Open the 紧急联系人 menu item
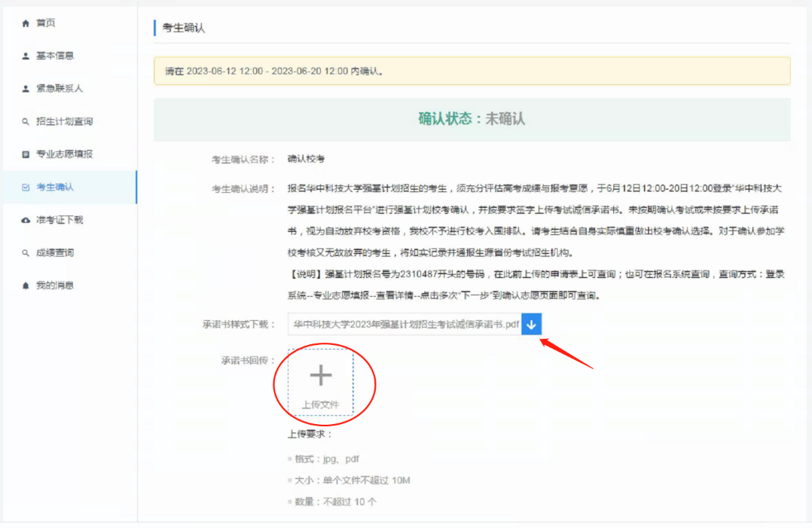Viewport: 812px width, 528px height. click(60, 89)
